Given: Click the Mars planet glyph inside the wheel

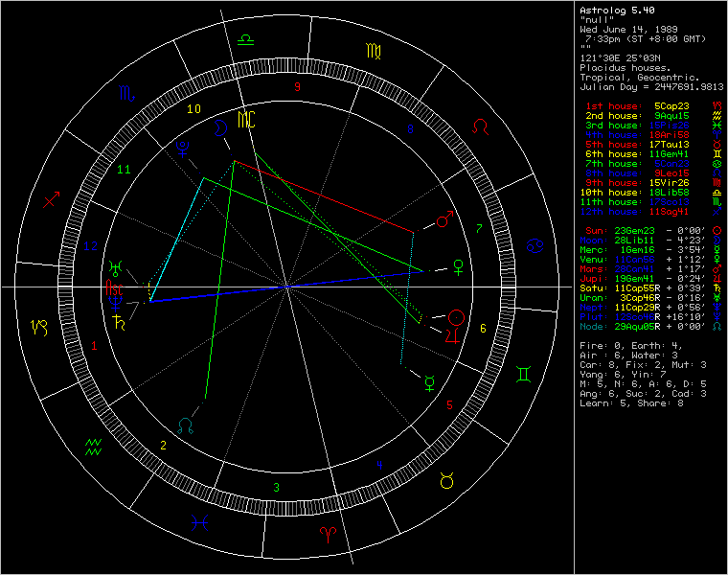Looking at the screenshot, I should (444, 221).
